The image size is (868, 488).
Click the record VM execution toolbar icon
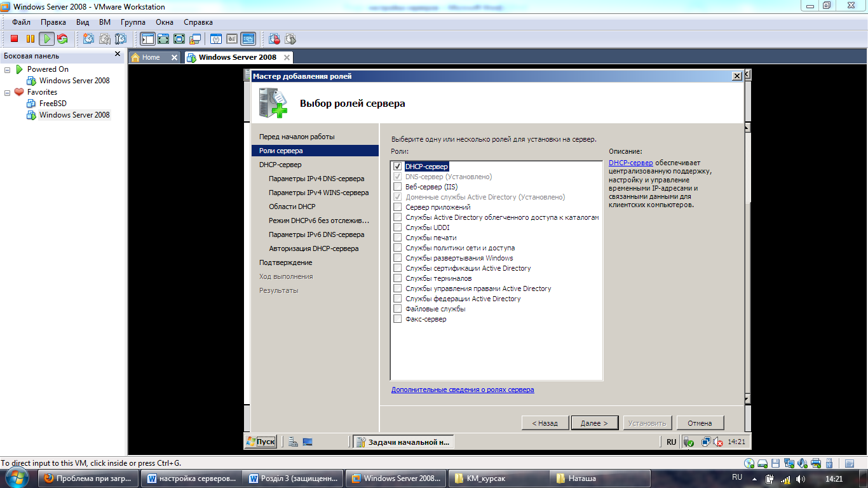[x=274, y=39]
